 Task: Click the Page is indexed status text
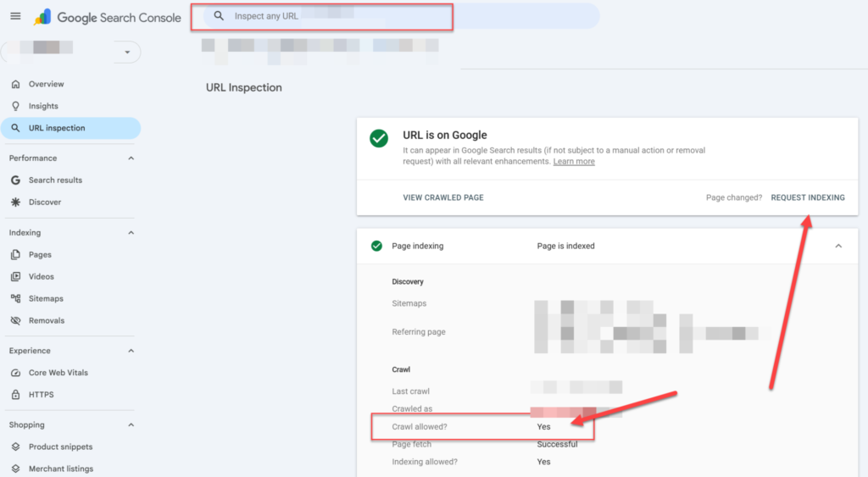565,247
